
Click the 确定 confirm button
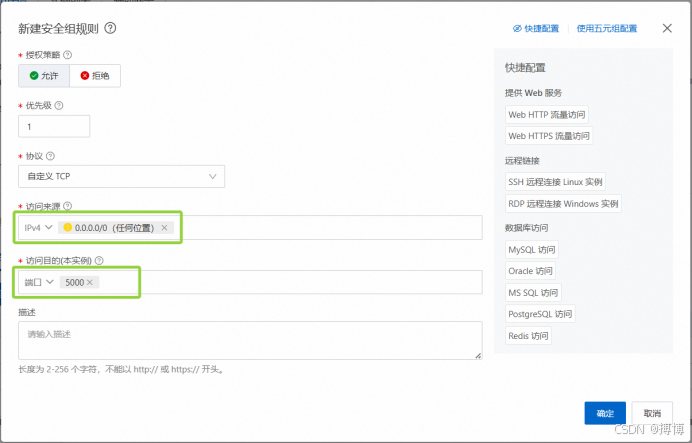point(605,413)
